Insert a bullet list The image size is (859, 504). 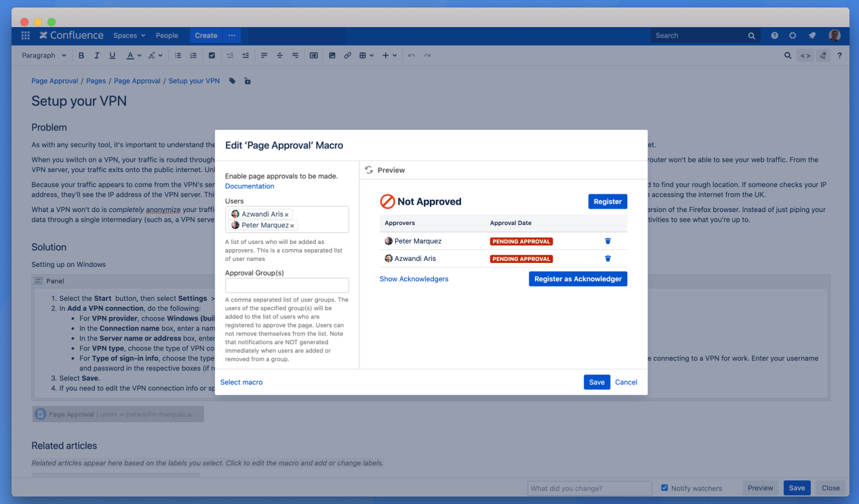click(178, 56)
